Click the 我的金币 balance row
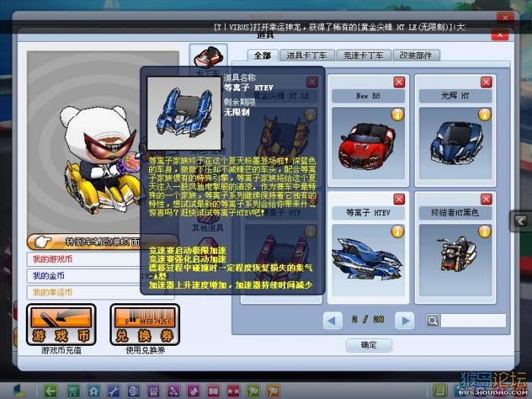Screen dimensions: 532x399 [x=100, y=276]
